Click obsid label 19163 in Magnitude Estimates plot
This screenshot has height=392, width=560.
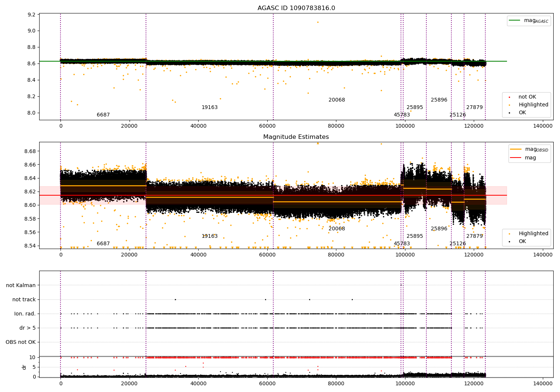(x=209, y=236)
